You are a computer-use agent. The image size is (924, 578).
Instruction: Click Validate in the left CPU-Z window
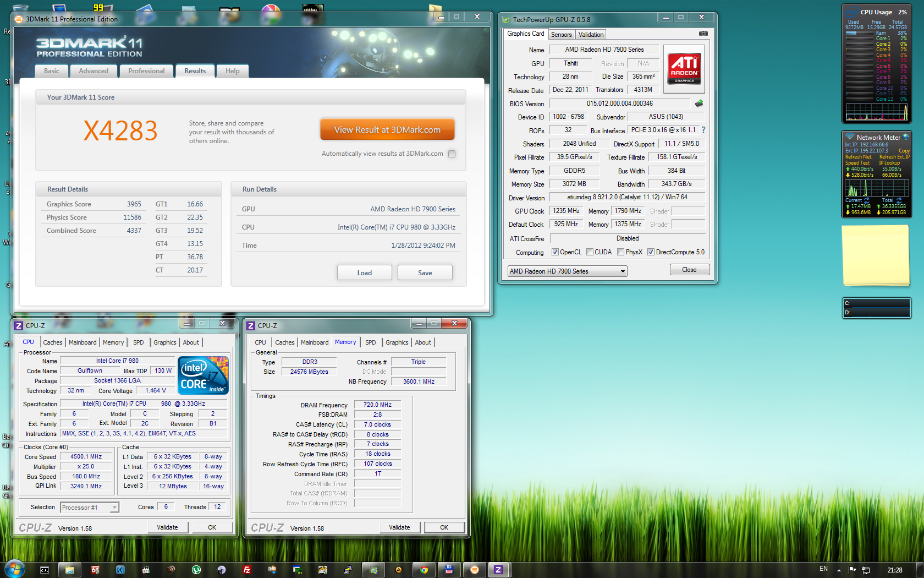click(x=167, y=527)
